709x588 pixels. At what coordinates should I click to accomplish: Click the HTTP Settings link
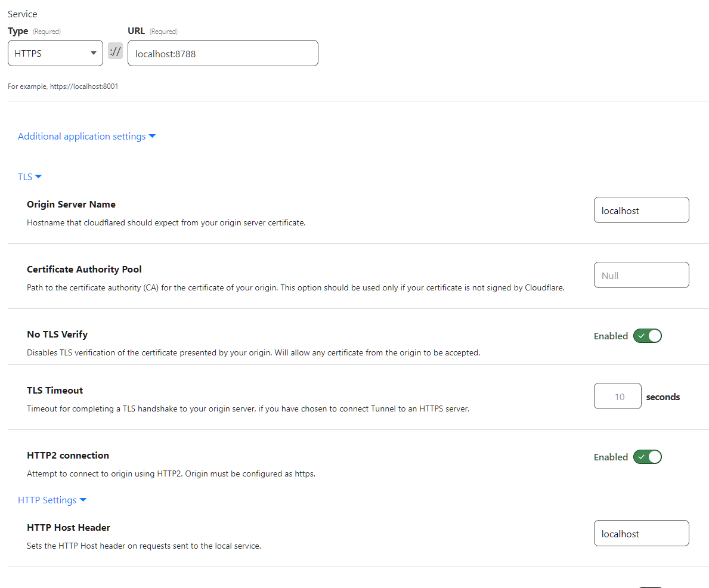coord(47,500)
